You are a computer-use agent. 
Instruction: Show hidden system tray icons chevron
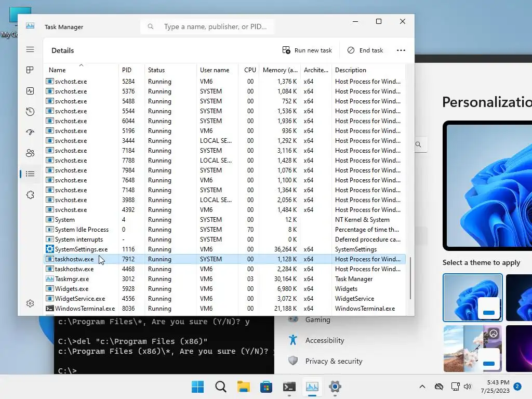(x=422, y=387)
